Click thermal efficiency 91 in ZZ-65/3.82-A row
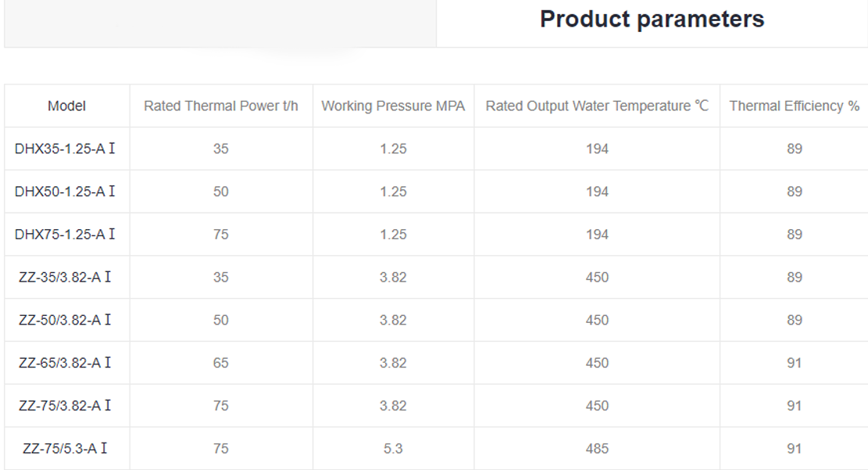868x470 pixels. (x=794, y=363)
